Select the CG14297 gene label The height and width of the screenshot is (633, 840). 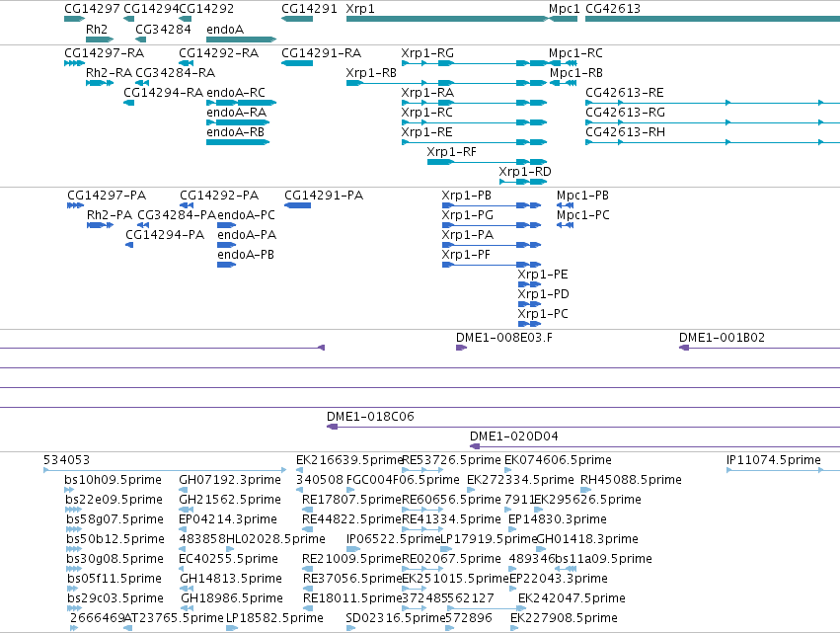pyautogui.click(x=92, y=9)
